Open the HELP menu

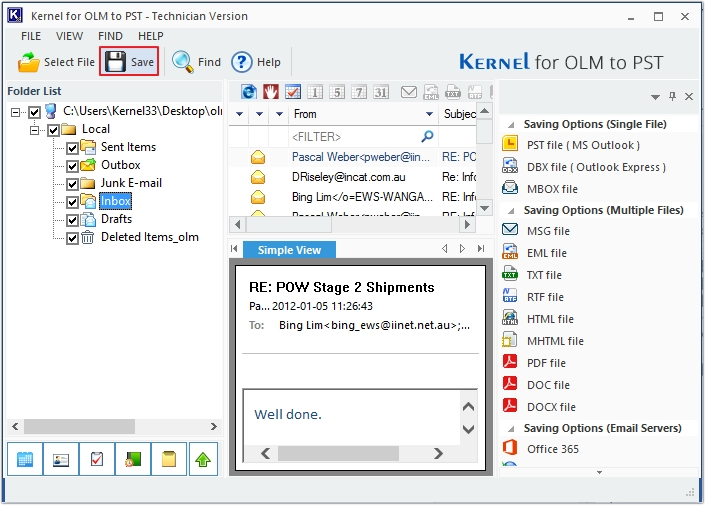(151, 36)
